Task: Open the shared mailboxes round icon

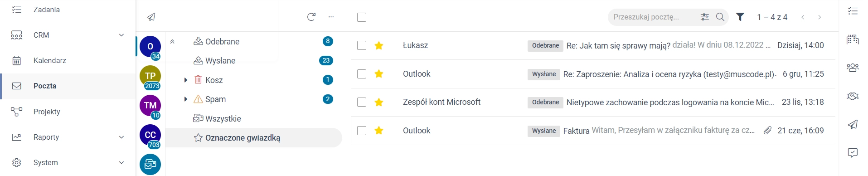Action: (x=150, y=164)
